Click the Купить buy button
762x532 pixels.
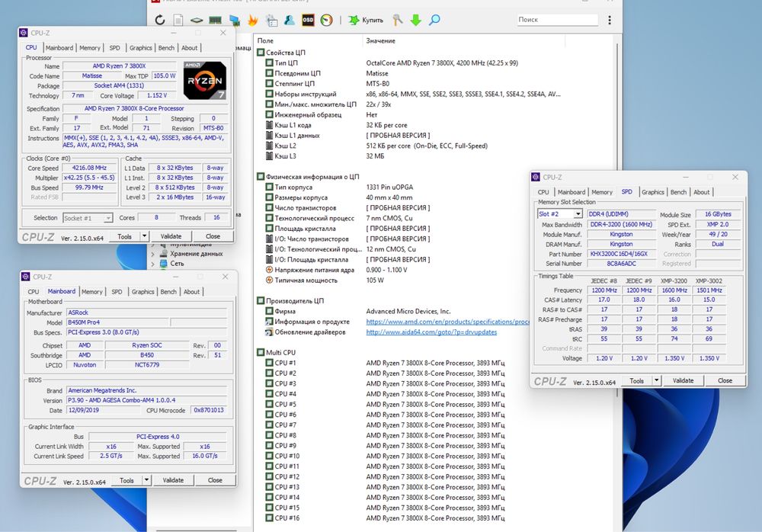pos(367,20)
